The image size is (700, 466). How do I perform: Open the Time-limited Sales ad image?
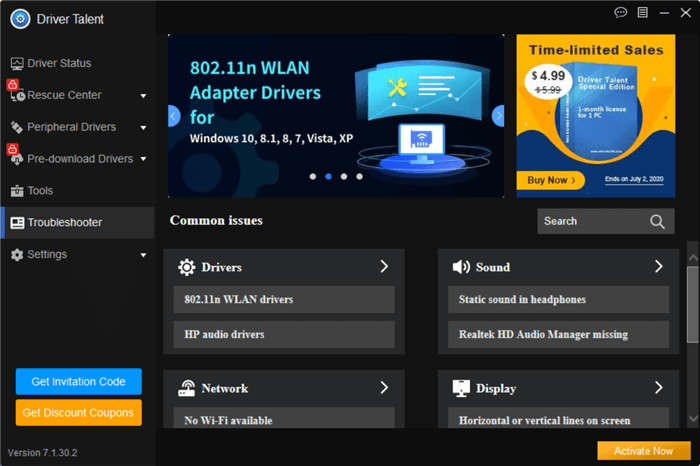(596, 116)
